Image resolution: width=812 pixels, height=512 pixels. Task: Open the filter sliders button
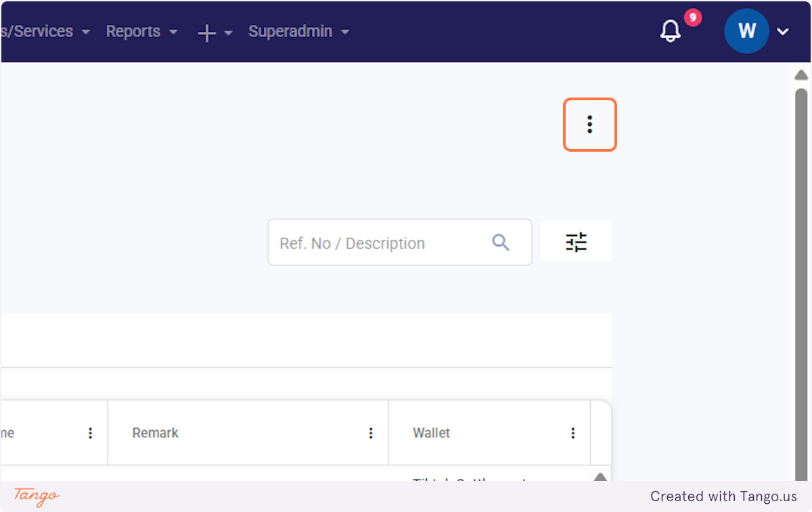[577, 242]
